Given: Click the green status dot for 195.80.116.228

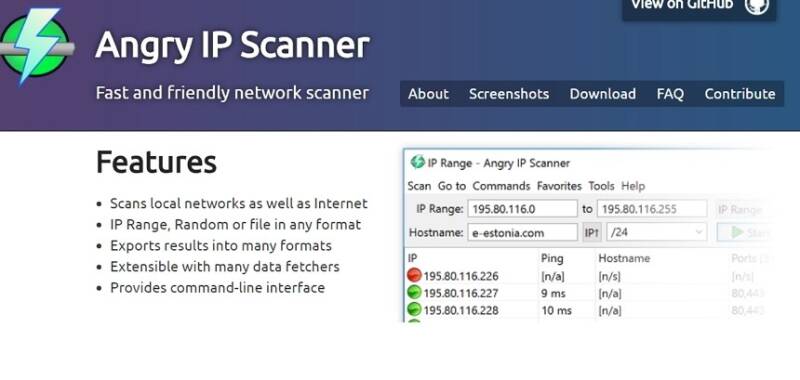Looking at the screenshot, I should [414, 310].
